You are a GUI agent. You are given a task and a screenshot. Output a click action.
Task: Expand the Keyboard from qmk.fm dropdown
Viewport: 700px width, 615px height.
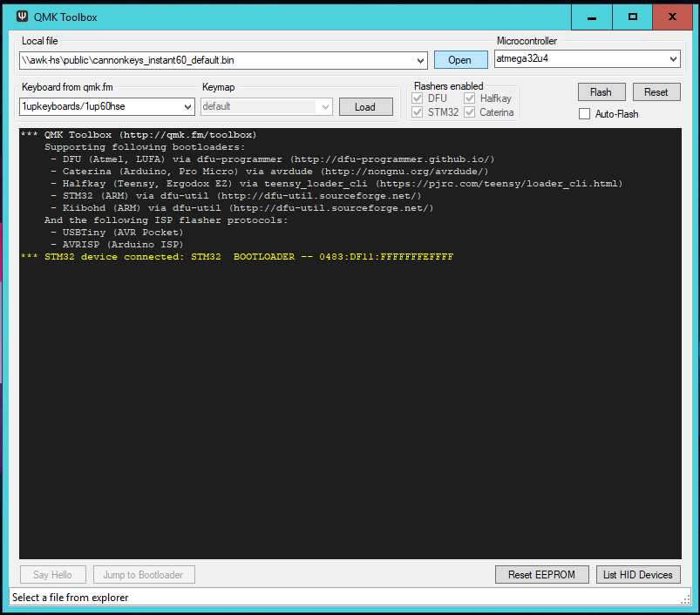click(x=188, y=107)
